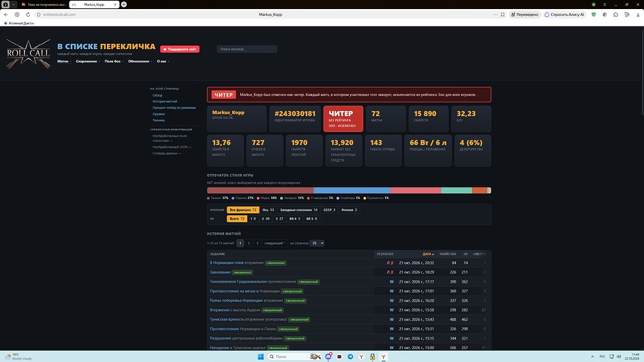644x362 pixels.
Task: Jump to Оружие section in sidebar
Action: coord(158,114)
